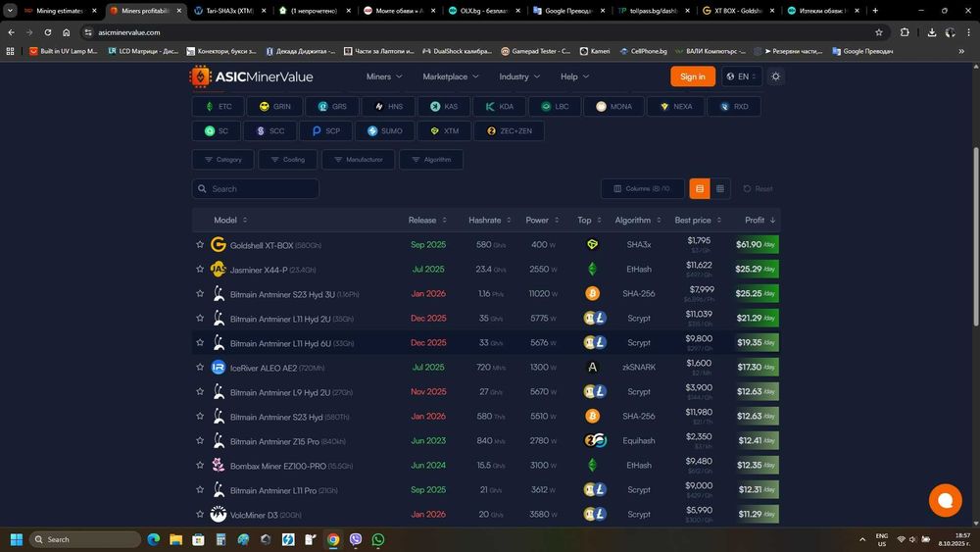
Task: Open the Columns selector
Action: (643, 189)
